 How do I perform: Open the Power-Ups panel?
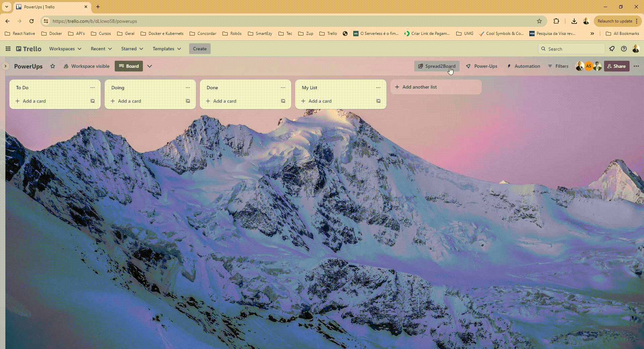point(482,66)
